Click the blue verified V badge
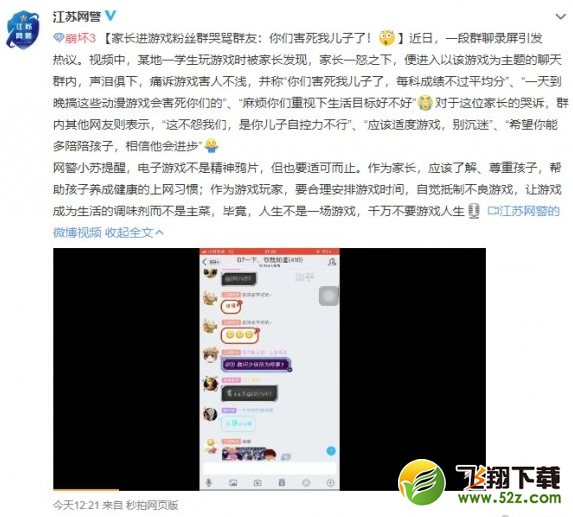The width and height of the screenshot is (573, 517). (110, 15)
